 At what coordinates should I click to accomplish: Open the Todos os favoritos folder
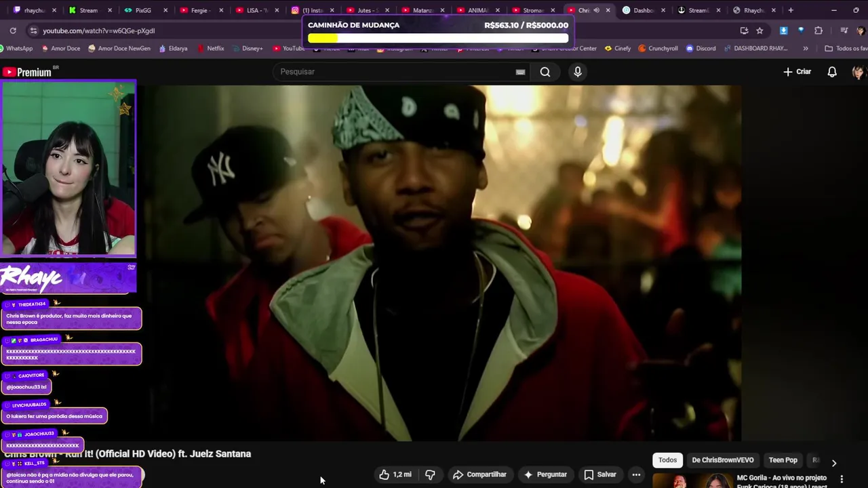click(x=846, y=48)
